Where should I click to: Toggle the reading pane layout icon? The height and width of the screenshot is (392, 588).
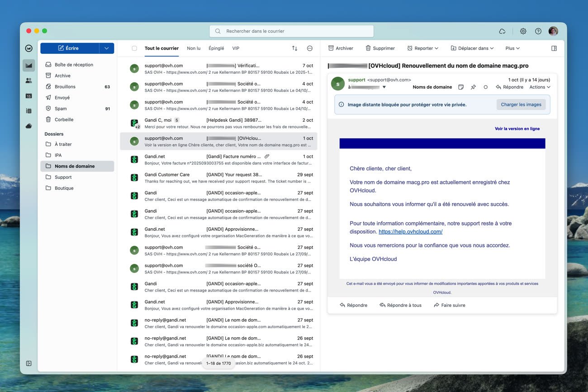point(554,48)
